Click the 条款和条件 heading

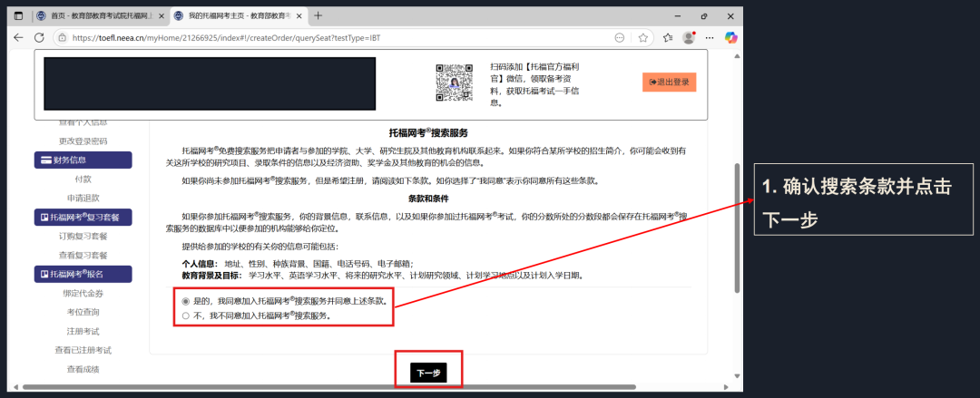pyautogui.click(x=428, y=198)
